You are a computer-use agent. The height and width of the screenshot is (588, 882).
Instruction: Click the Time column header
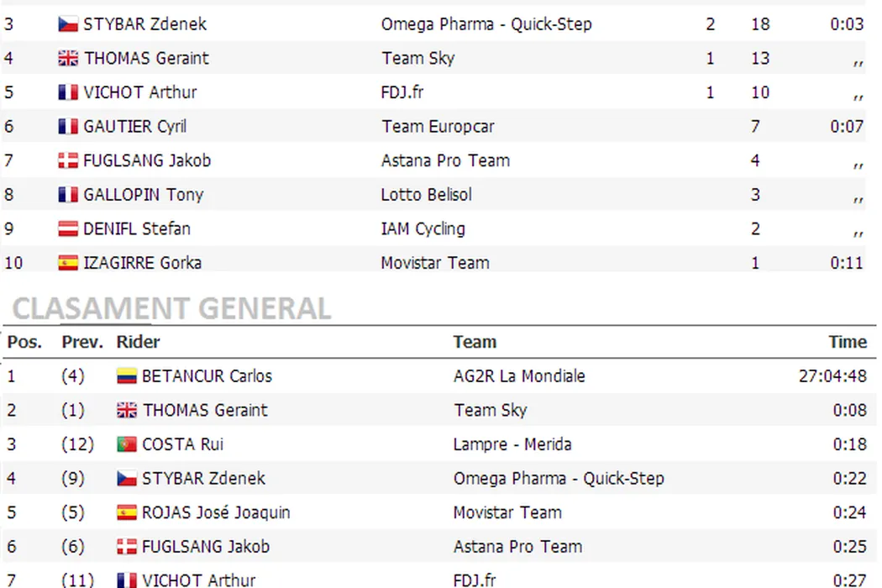tap(847, 342)
